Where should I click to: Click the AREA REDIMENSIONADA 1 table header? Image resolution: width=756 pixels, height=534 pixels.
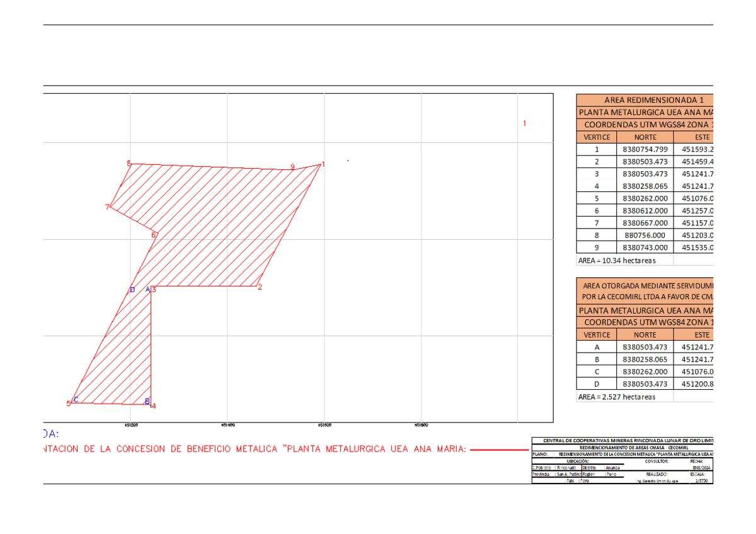(644, 100)
